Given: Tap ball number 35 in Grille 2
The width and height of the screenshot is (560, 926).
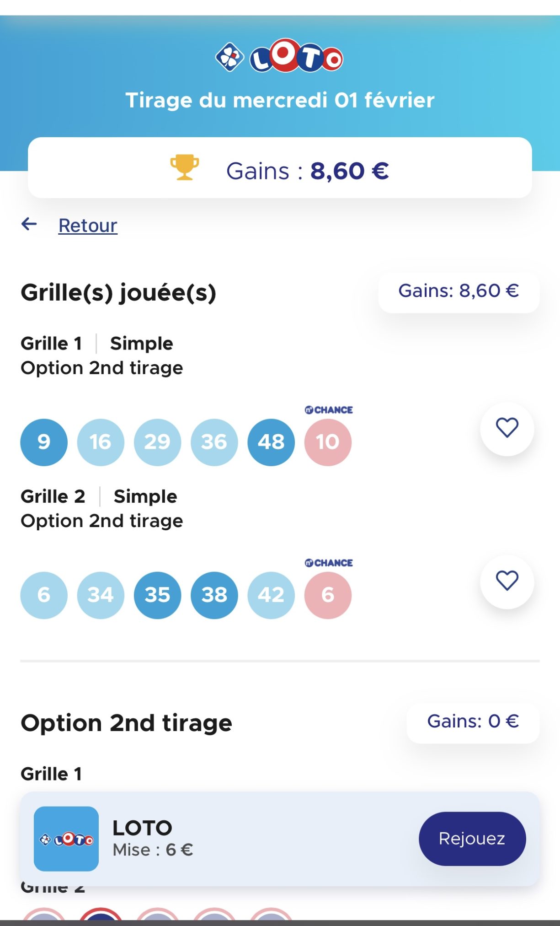Looking at the screenshot, I should click(157, 595).
